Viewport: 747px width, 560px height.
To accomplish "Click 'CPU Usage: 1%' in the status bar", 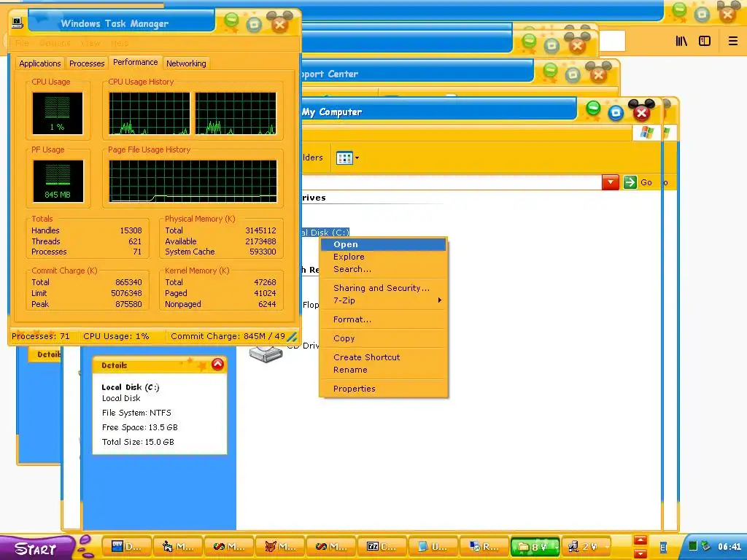I will (116, 336).
